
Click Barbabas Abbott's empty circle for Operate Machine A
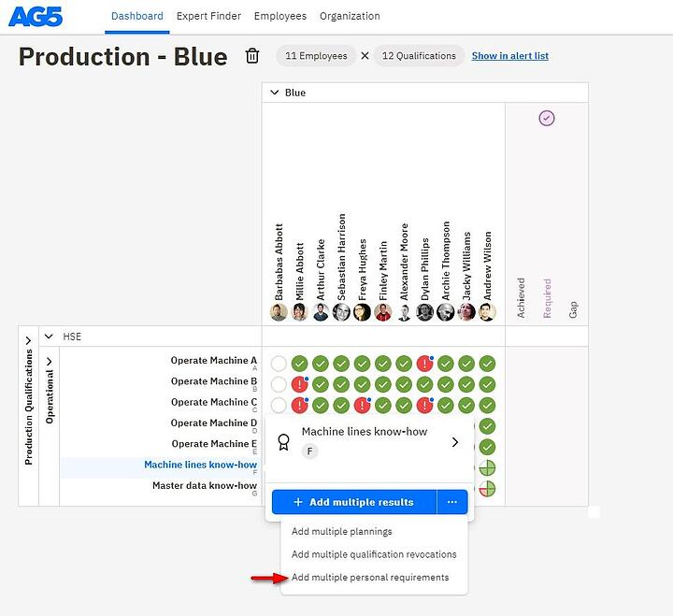tap(279, 364)
